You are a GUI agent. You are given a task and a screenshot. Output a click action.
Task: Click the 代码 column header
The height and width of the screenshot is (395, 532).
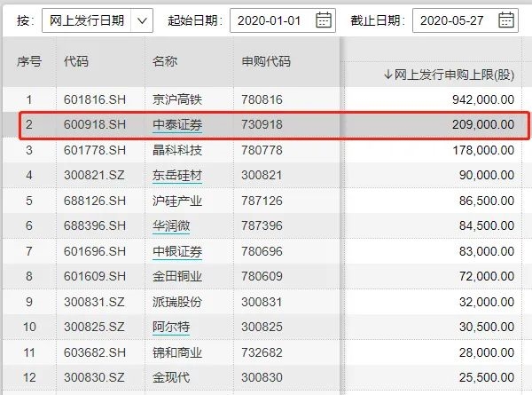click(76, 61)
